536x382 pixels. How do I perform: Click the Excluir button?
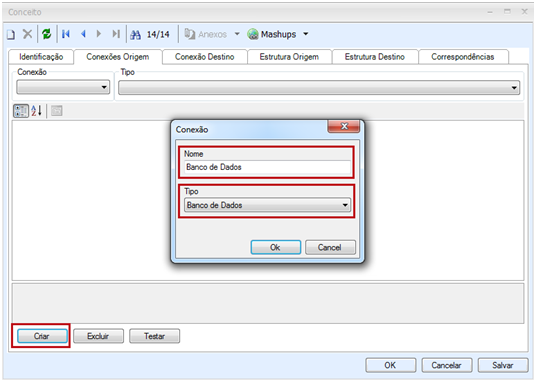(x=98, y=336)
